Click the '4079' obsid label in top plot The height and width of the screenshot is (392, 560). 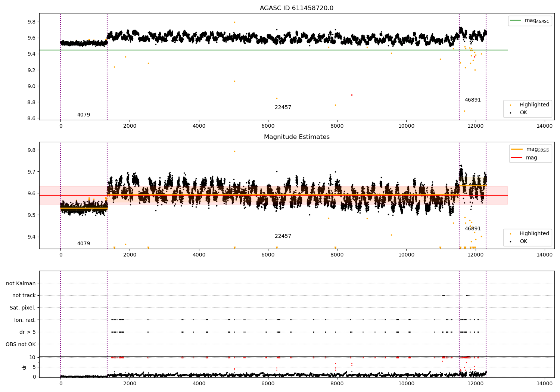84,115
